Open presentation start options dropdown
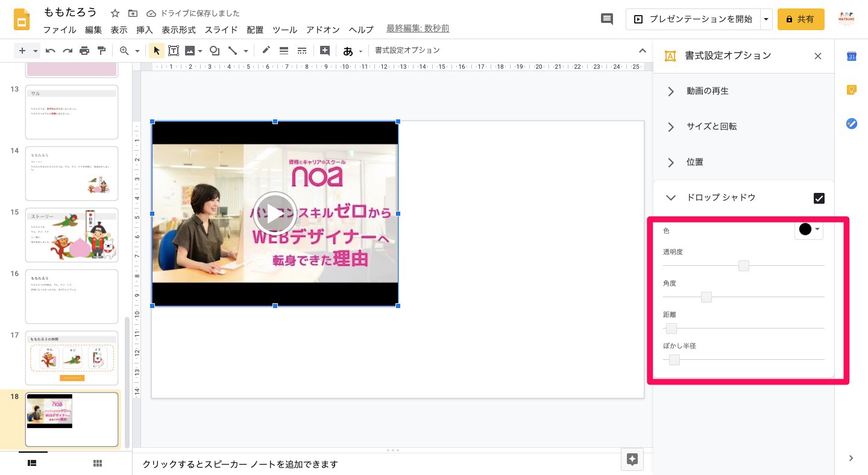Viewport: 868px width, 475px height. [766, 19]
